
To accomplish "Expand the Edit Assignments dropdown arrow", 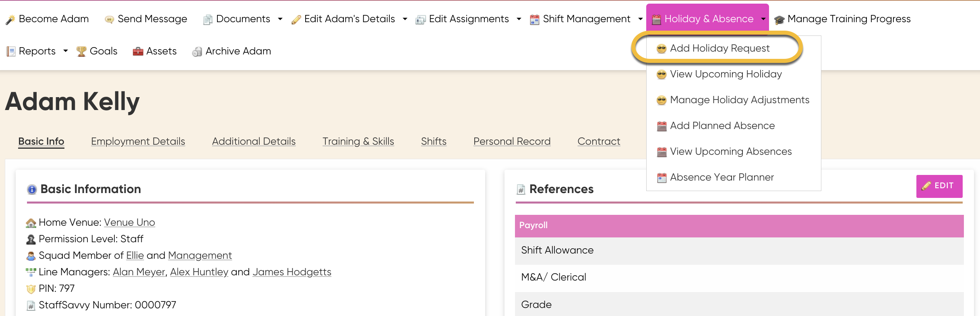I will tap(519, 19).
